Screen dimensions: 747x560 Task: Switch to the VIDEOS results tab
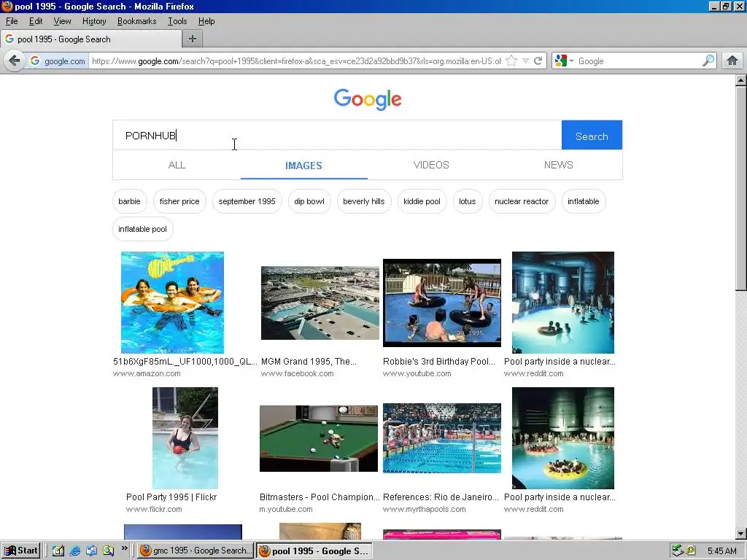(431, 165)
